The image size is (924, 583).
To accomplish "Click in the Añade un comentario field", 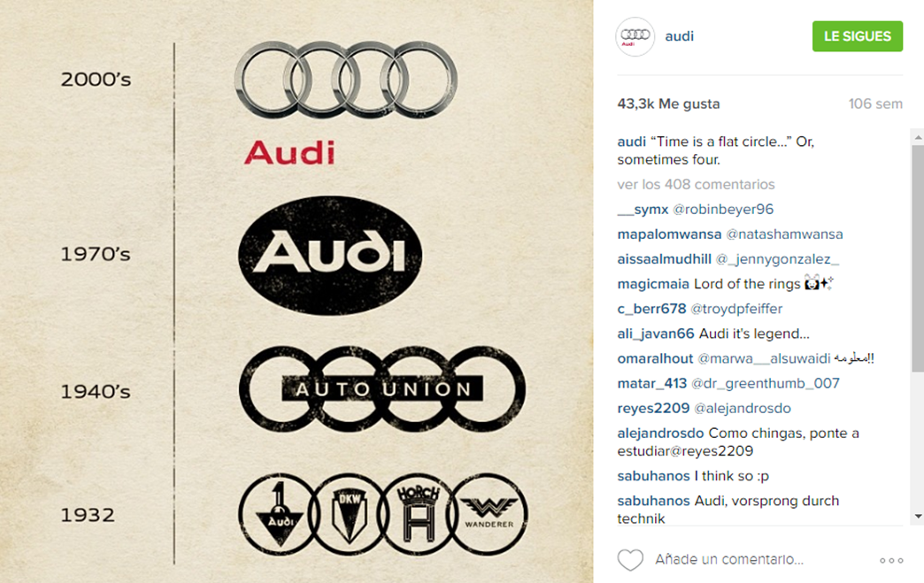I will (729, 559).
